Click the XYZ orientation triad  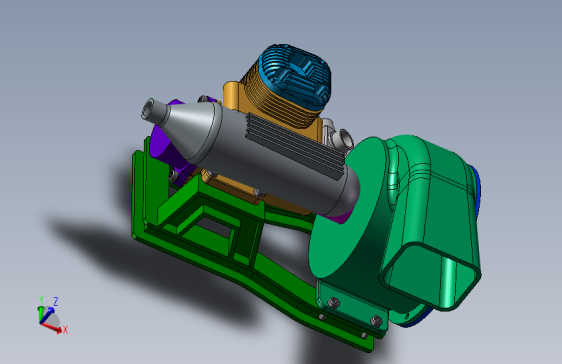point(52,315)
